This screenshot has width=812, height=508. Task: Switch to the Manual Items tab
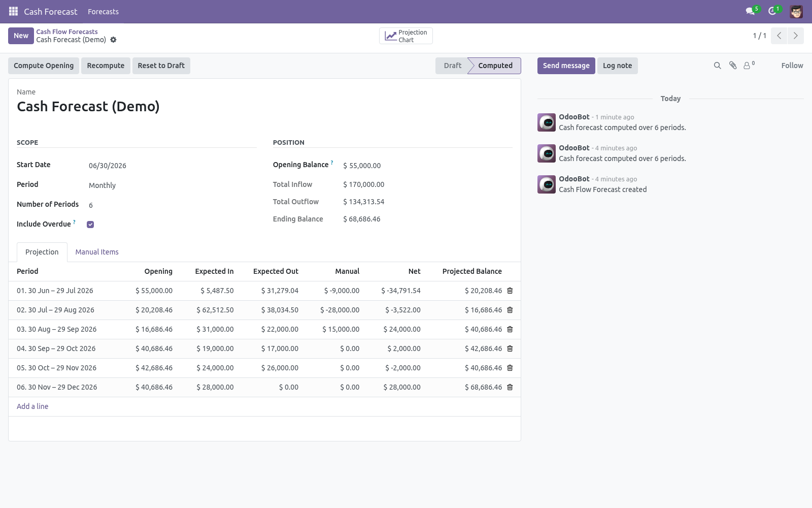pos(97,252)
